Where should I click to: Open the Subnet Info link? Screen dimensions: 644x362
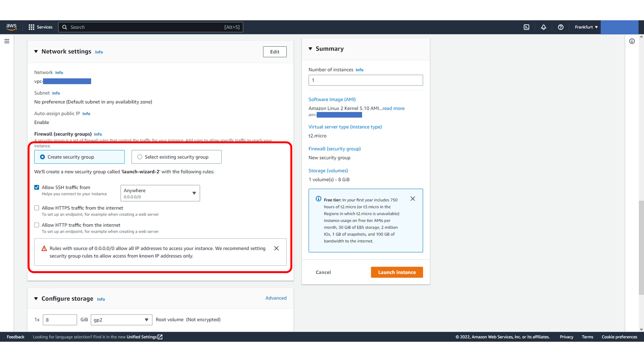[56, 93]
